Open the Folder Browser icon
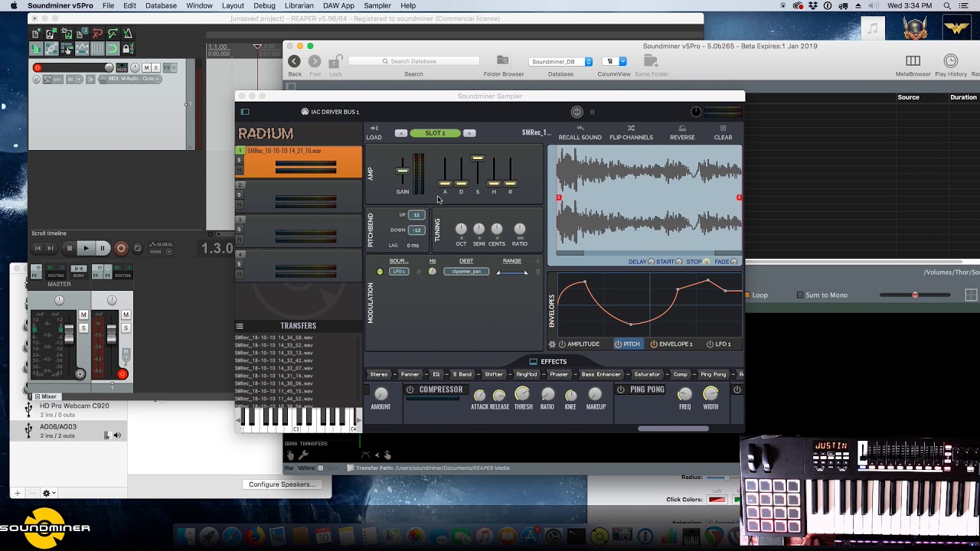Viewport: 980px width, 551px height. point(503,60)
